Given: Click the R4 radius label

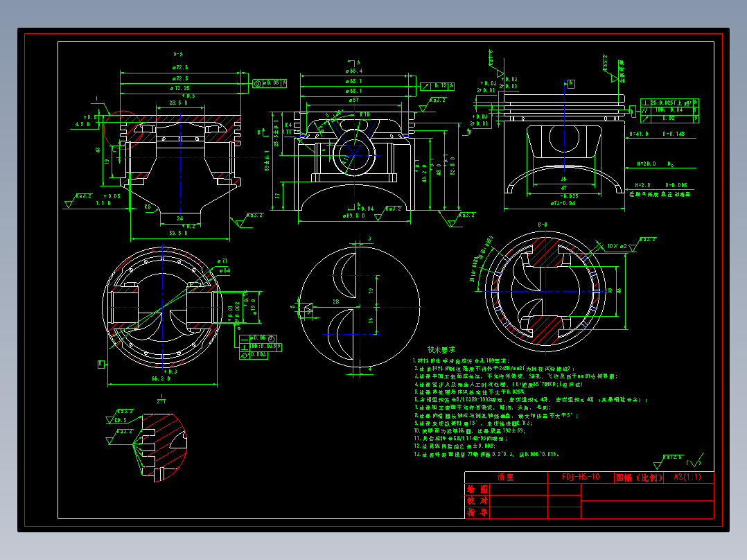Looking at the screenshot, I should pos(288,125).
